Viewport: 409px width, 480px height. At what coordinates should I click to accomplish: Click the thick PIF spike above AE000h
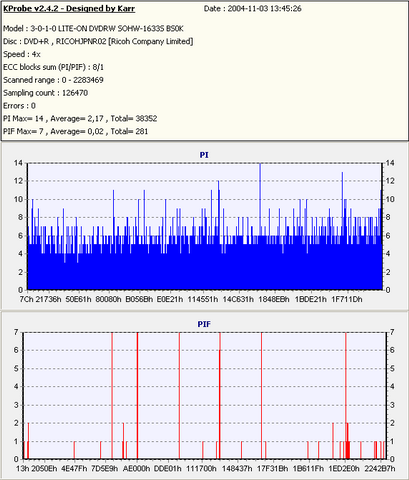[x=137, y=396]
